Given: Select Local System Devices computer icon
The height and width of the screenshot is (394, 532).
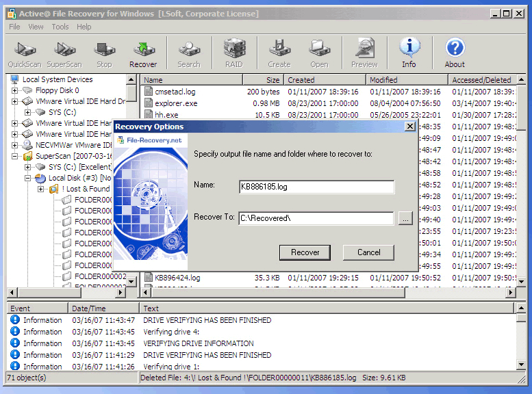Looking at the screenshot, I should [14, 79].
